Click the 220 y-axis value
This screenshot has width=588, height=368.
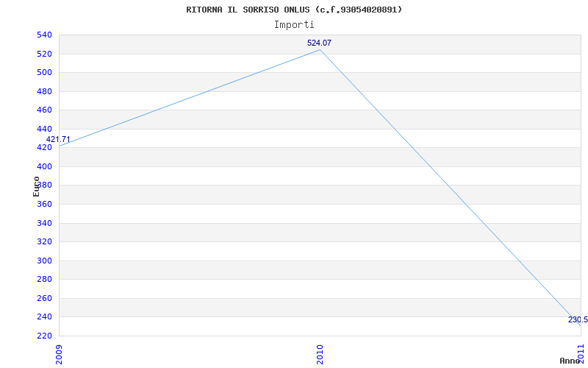(44, 336)
